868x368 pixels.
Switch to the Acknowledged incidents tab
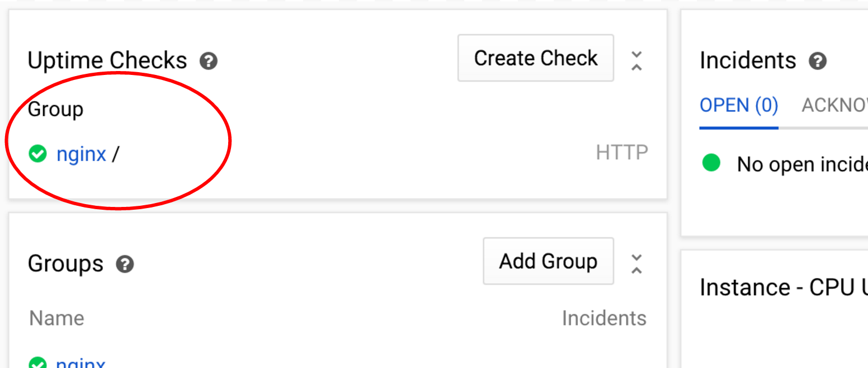coord(834,105)
